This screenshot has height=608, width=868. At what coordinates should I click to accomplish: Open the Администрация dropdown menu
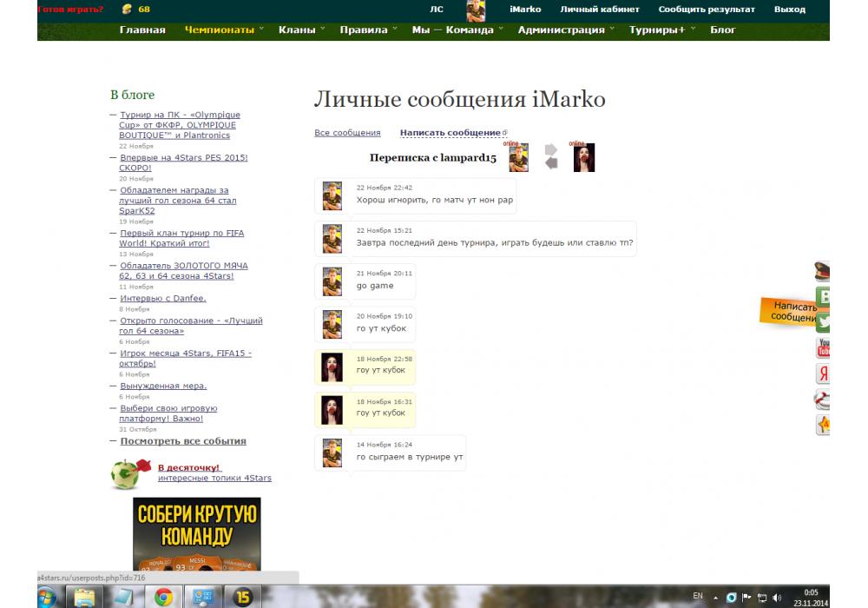point(565,30)
